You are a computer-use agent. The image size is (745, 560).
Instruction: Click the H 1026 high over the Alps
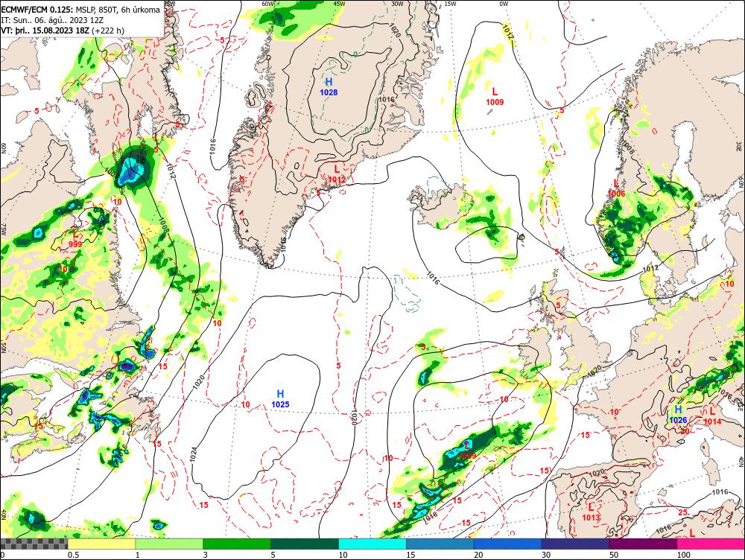click(678, 415)
